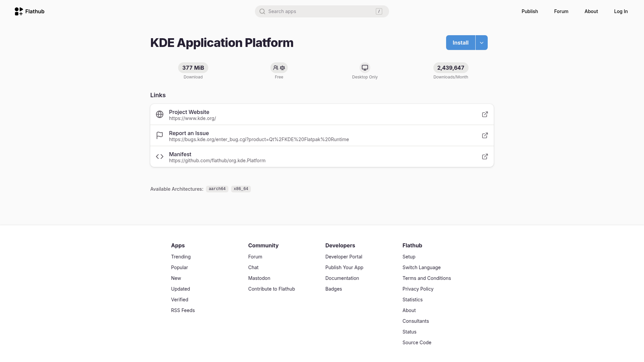This screenshot has height=362, width=644.
Task: Open Privacy Policy footer link
Action: coord(418,289)
